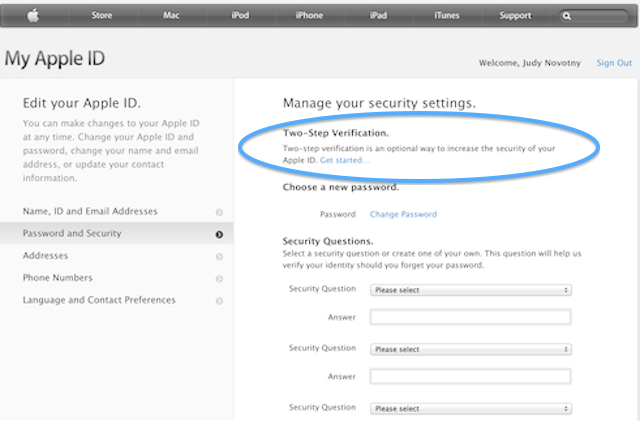Viewport: 640px width, 421px height.
Task: Click the Change Password link
Action: (403, 214)
